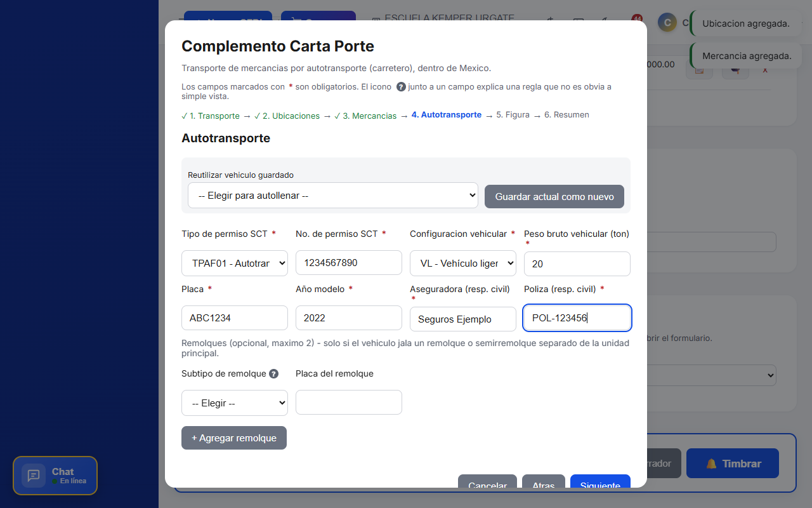
Task: Click the + Agregar remolque button
Action: (x=234, y=438)
